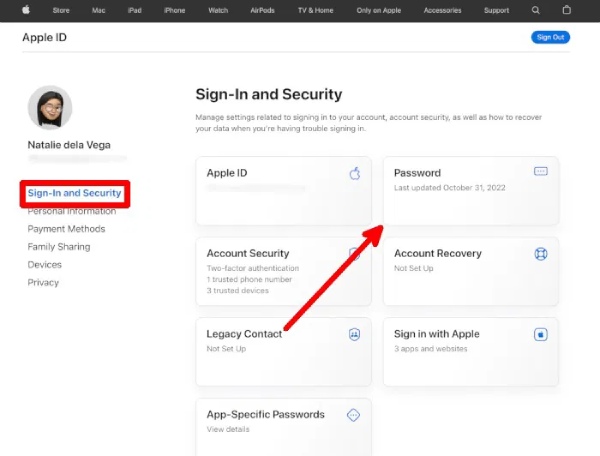Click the App-Specific Passwords diamond icon

pos(353,415)
